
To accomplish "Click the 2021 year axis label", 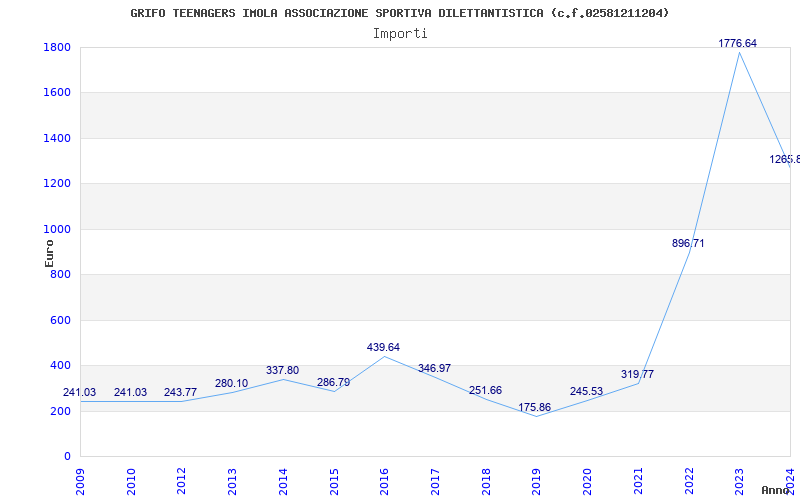I will pos(638,479).
